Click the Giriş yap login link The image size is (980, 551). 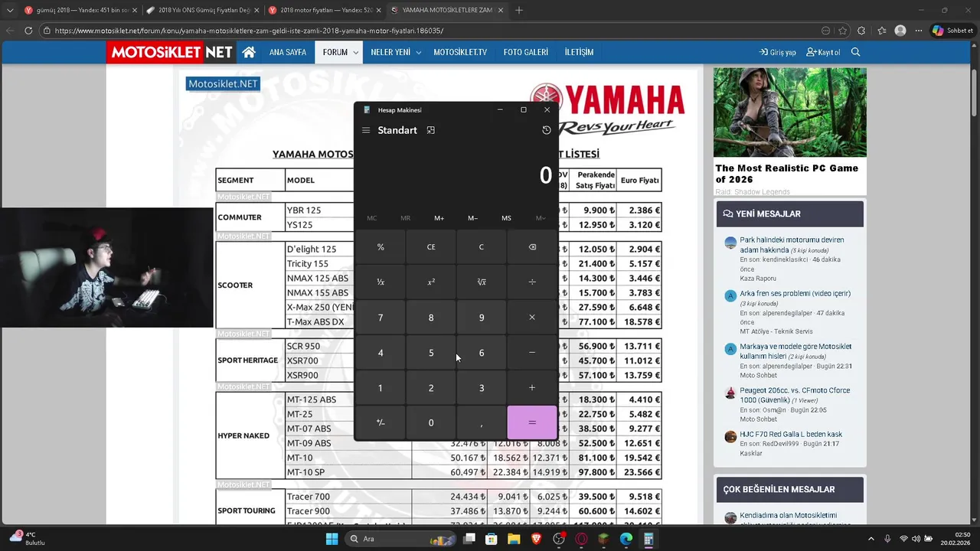point(777,52)
